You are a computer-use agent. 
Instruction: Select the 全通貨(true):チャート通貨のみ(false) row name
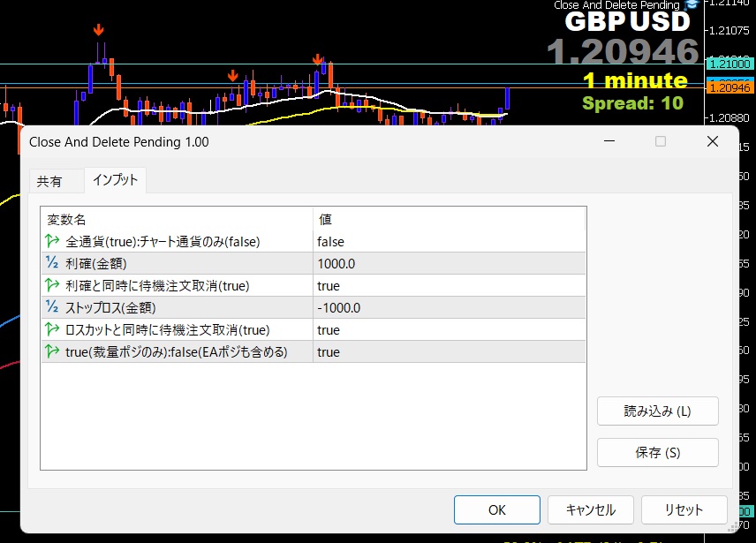point(163,241)
